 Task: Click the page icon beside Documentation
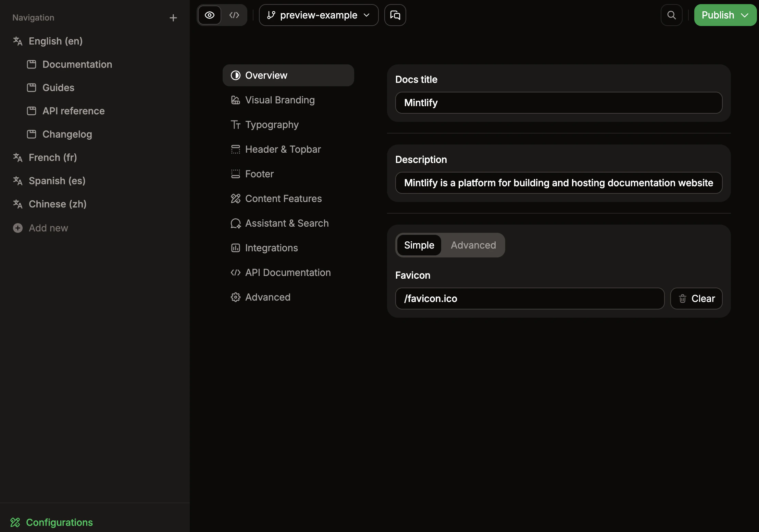(x=32, y=64)
